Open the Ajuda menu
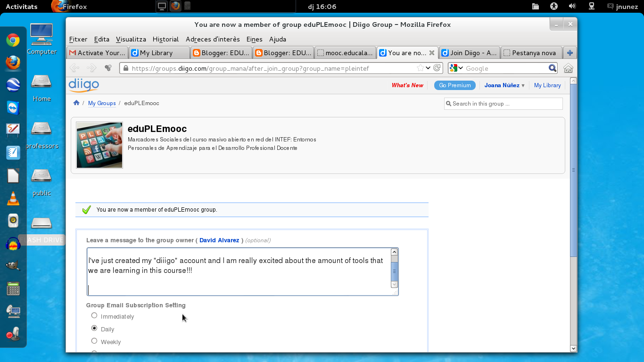644x362 pixels. 278,39
